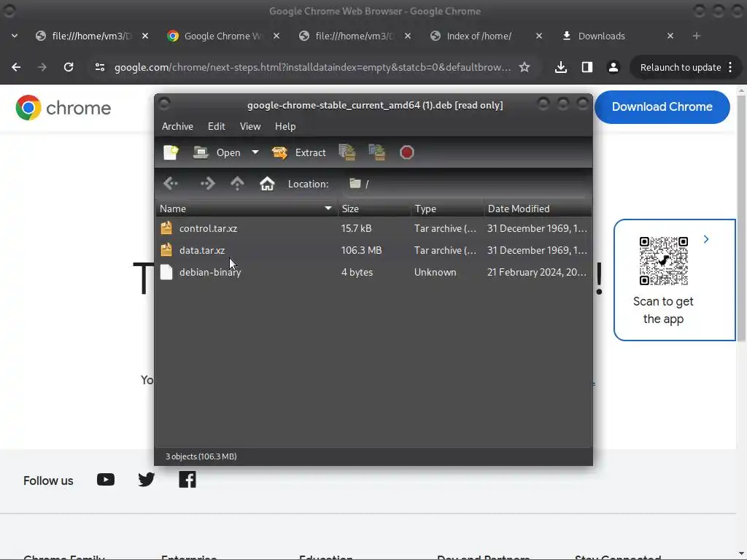Sort by Date Modified column header
The height and width of the screenshot is (560, 747).
538,209
